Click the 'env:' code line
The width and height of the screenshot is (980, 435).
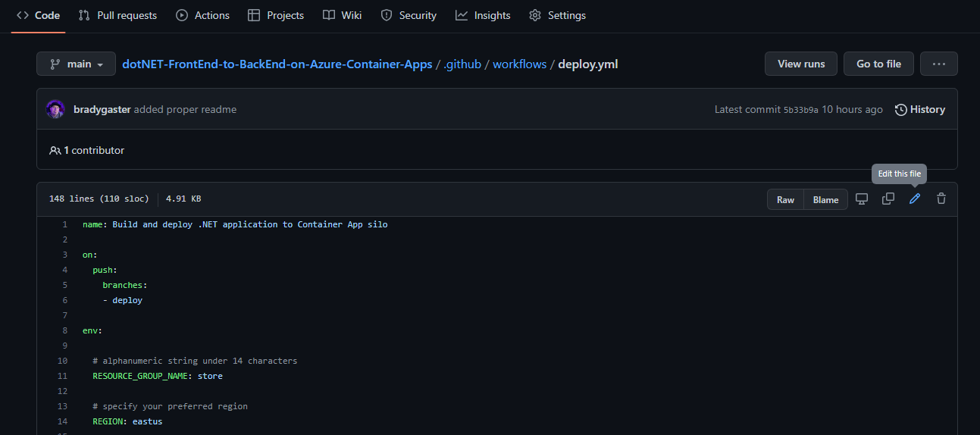(x=92, y=330)
